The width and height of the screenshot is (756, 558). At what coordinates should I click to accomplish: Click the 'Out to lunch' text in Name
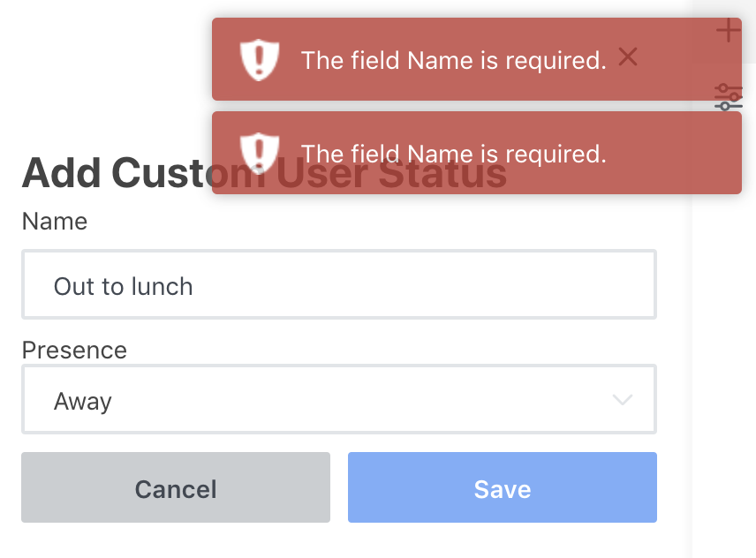pos(123,286)
